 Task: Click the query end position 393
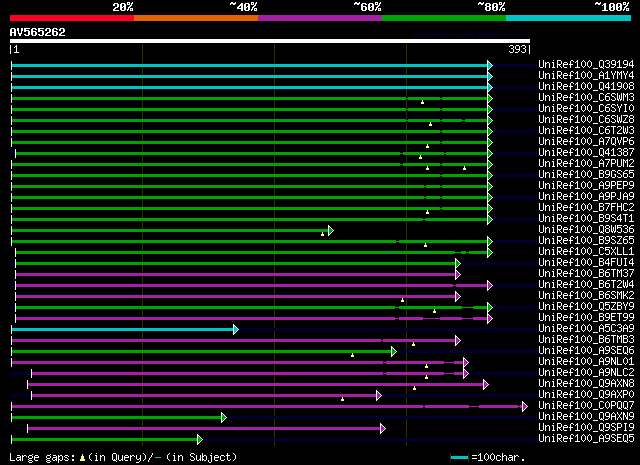coord(517,49)
